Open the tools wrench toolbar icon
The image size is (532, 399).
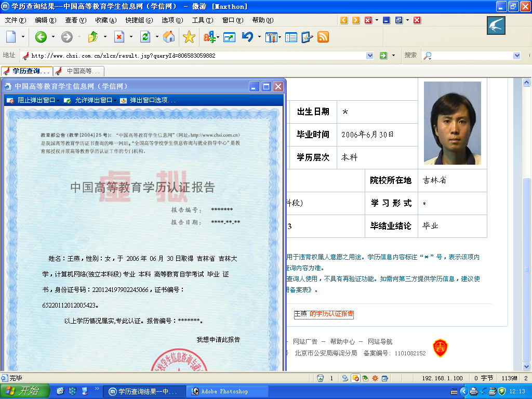point(271,37)
